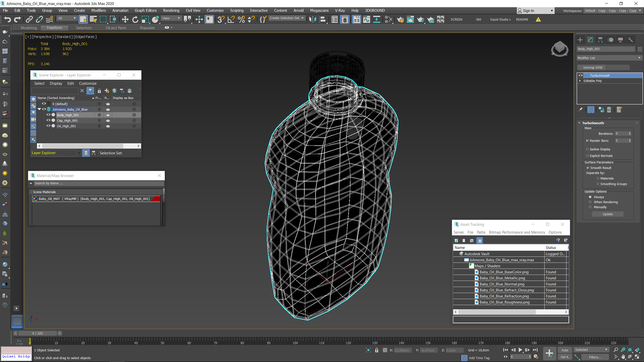Open the Utilities wrench panel

[x=631, y=40]
